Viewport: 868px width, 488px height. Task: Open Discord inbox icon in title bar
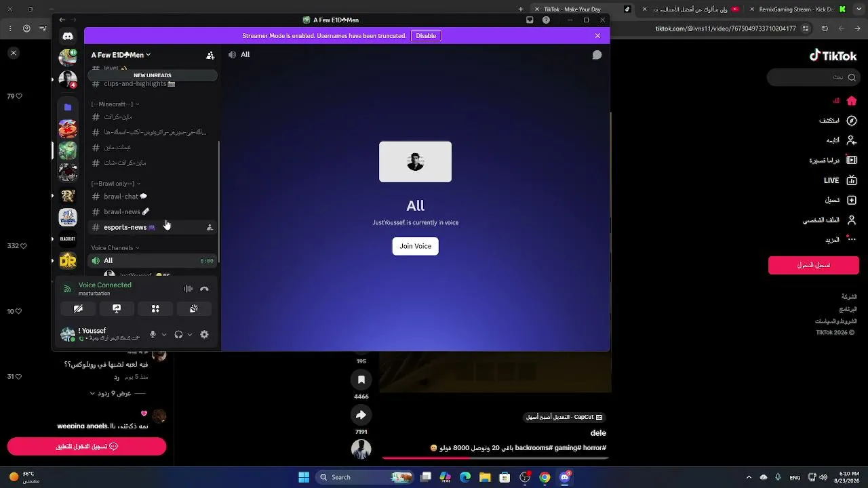click(530, 20)
